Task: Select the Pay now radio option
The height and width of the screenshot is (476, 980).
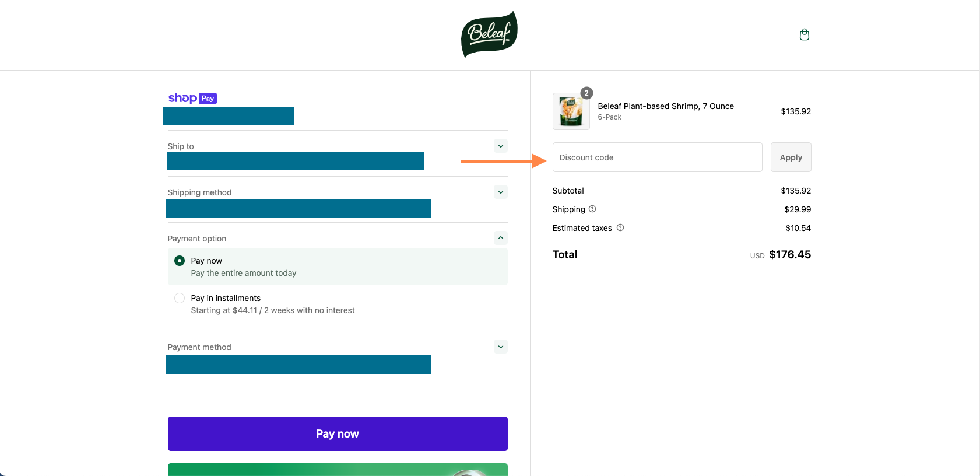Action: [180, 261]
